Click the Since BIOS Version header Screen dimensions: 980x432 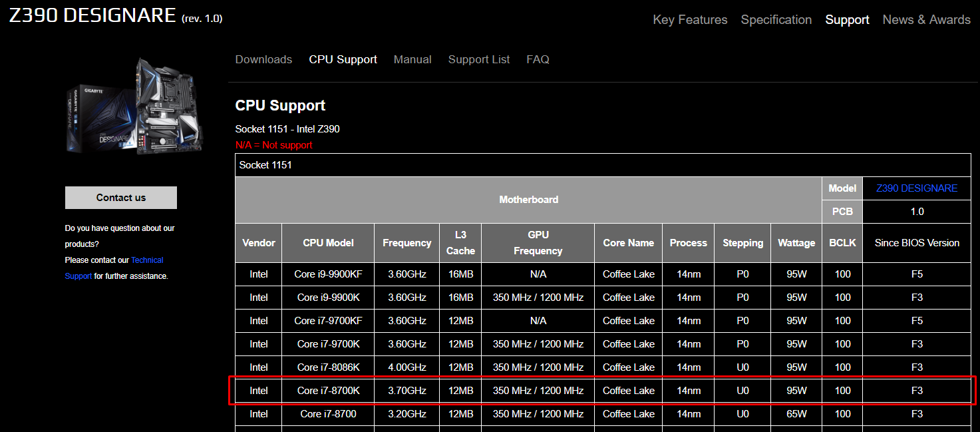[917, 243]
